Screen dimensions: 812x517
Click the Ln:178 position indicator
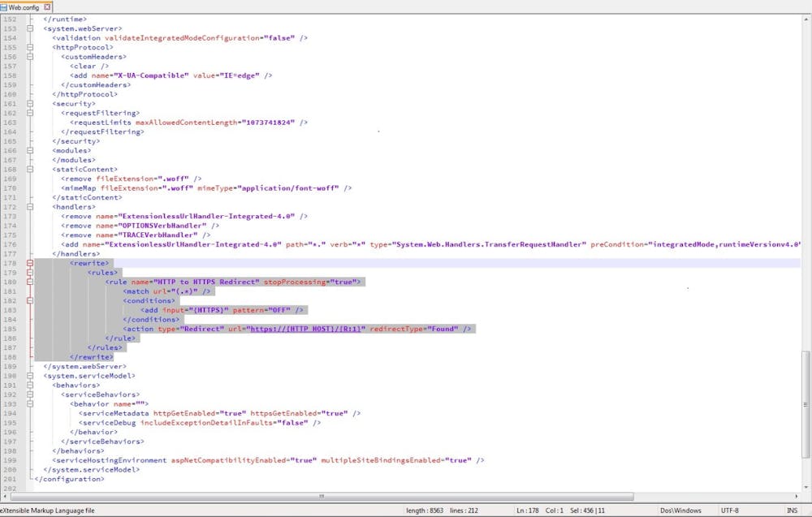point(525,511)
